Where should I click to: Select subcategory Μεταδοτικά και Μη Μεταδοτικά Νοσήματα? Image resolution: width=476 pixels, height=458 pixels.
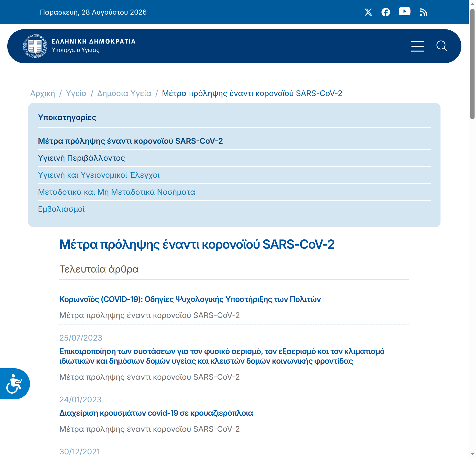(116, 192)
